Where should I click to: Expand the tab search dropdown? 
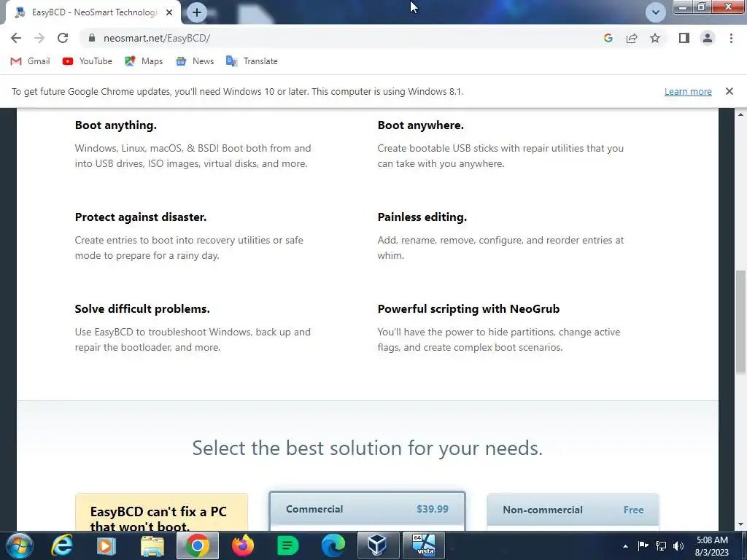coord(656,12)
